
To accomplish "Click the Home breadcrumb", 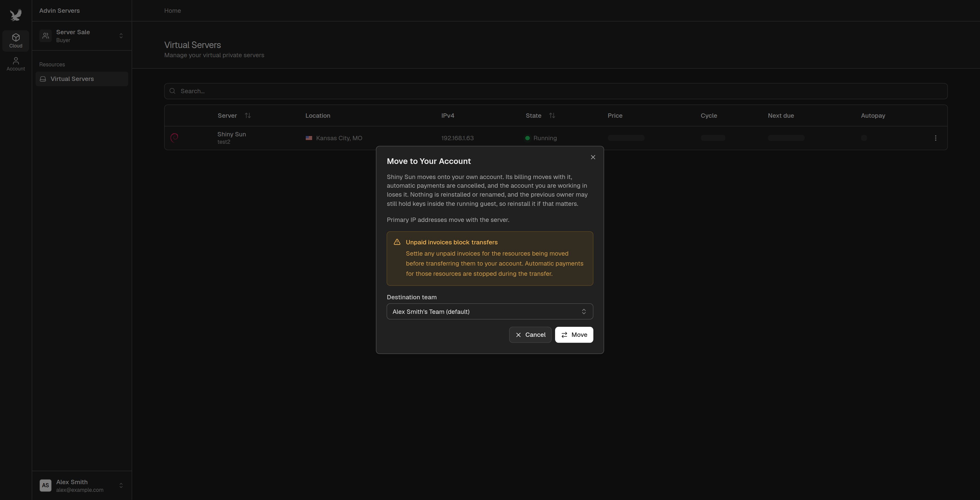I will (x=172, y=11).
